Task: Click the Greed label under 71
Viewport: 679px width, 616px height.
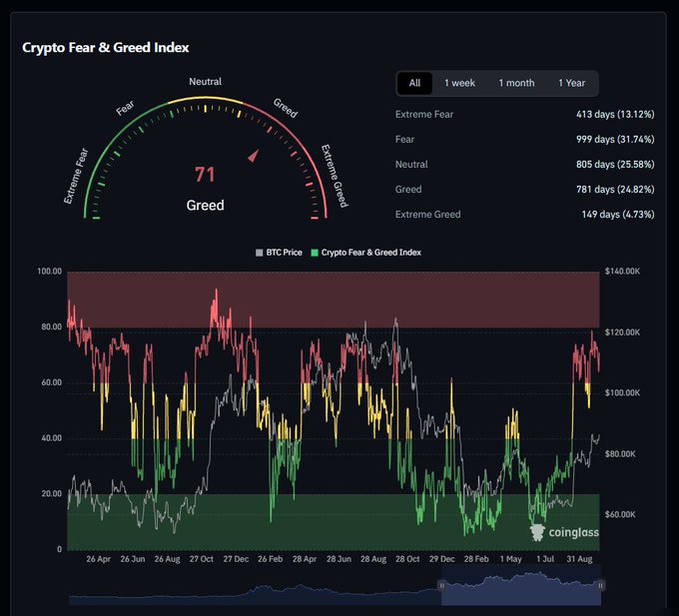Action: coord(206,206)
